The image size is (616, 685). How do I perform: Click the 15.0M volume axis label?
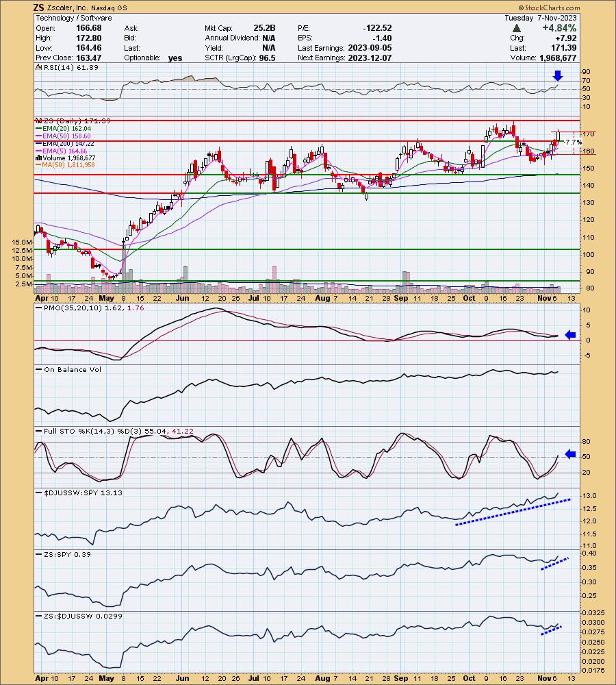click(x=22, y=242)
